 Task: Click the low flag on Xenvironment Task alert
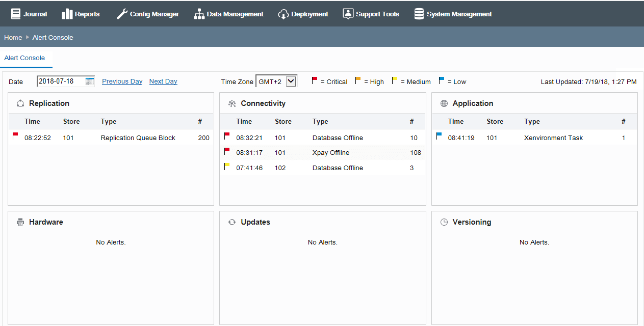click(x=439, y=135)
